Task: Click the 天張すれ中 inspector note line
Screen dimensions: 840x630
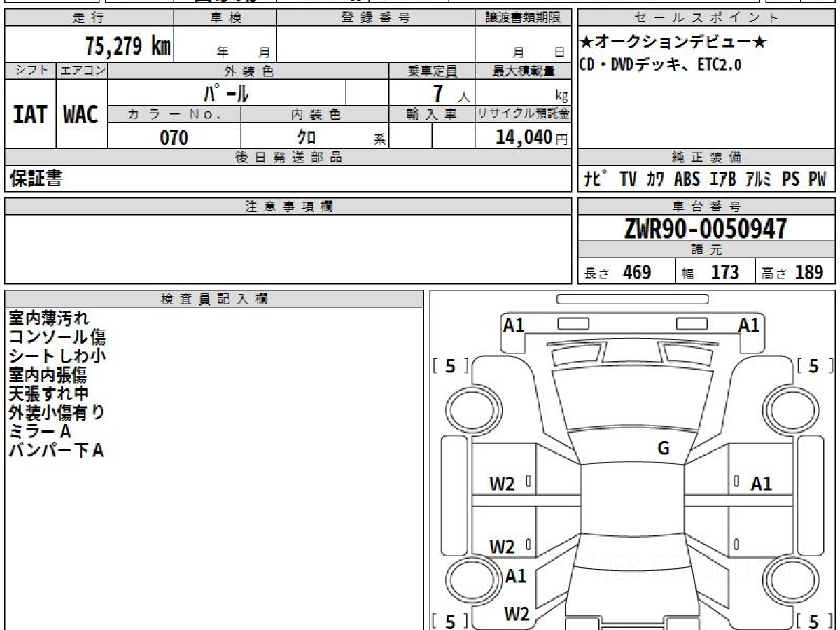Action: (49, 394)
